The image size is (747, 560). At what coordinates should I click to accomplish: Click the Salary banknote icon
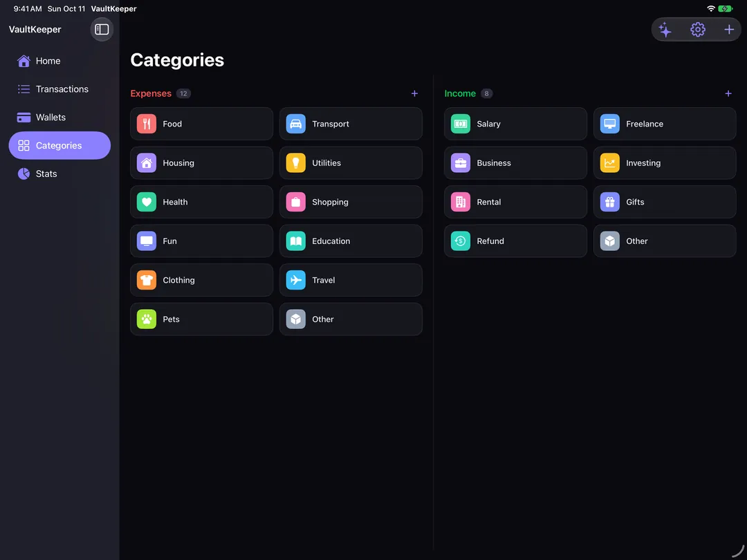460,124
